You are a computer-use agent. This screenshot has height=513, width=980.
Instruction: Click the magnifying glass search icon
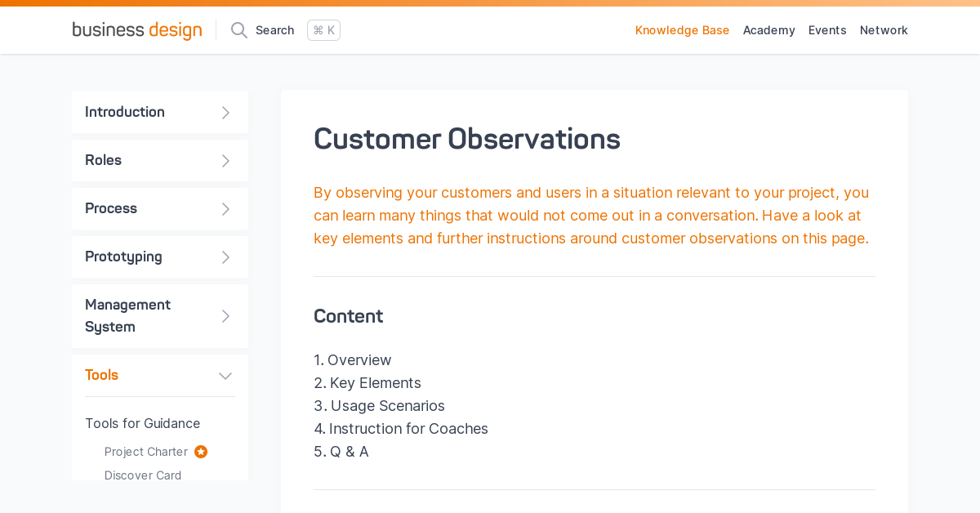(x=239, y=30)
